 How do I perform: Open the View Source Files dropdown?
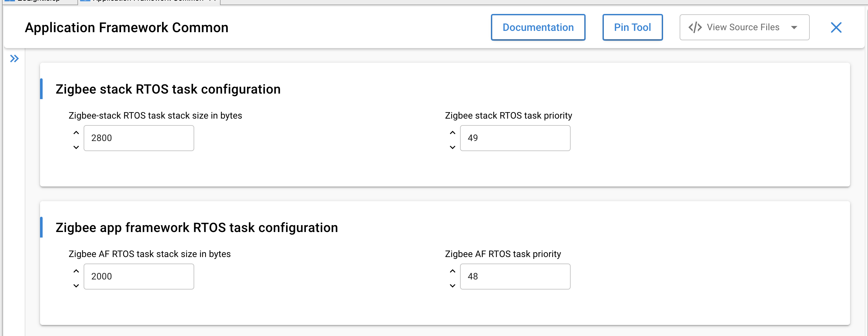click(x=744, y=27)
